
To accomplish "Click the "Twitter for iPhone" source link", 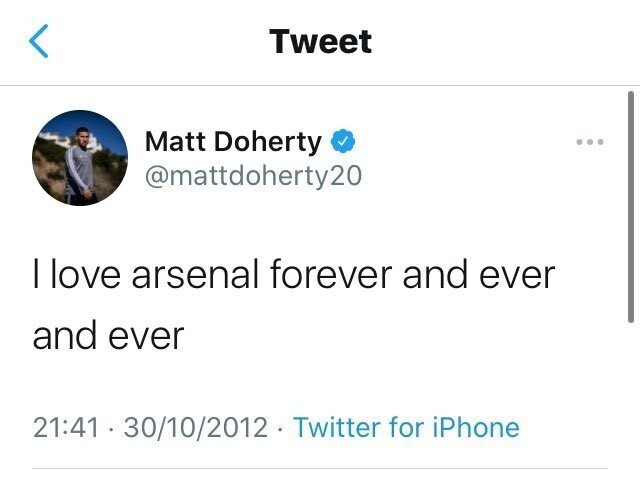I will coord(406,428).
